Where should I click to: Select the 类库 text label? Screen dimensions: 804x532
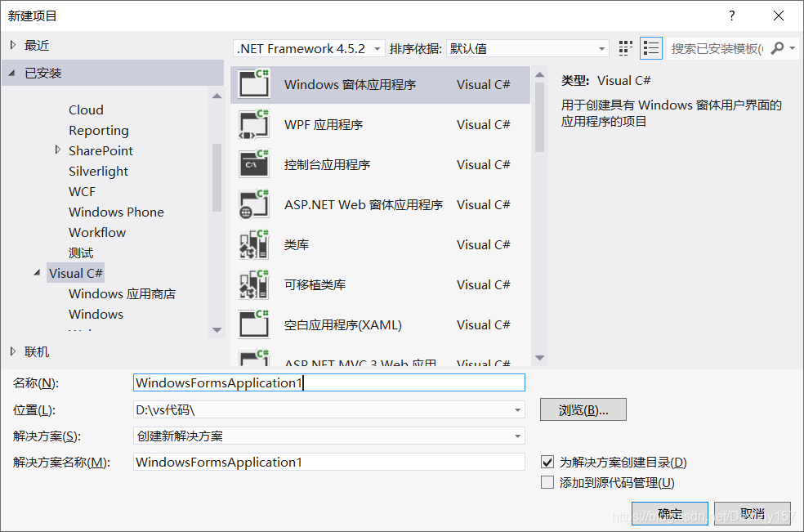point(297,244)
